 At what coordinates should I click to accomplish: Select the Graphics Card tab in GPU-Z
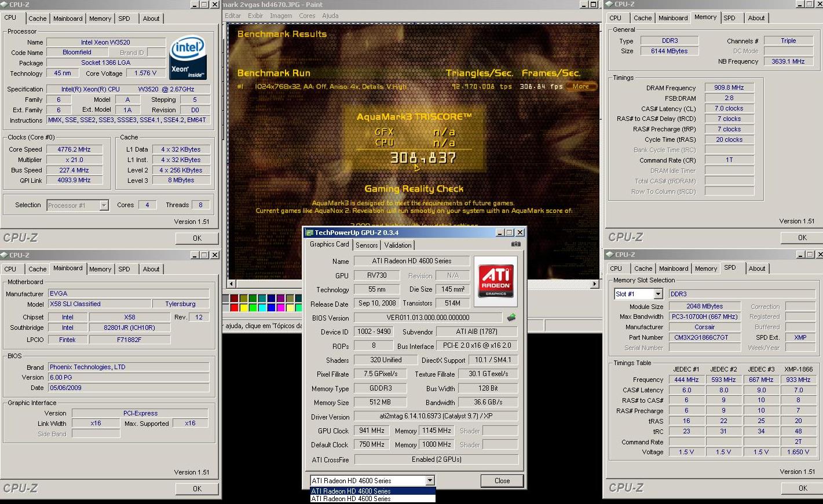(x=329, y=244)
